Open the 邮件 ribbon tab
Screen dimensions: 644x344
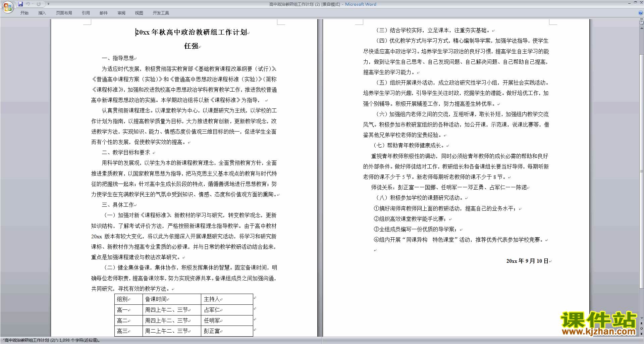coord(104,13)
